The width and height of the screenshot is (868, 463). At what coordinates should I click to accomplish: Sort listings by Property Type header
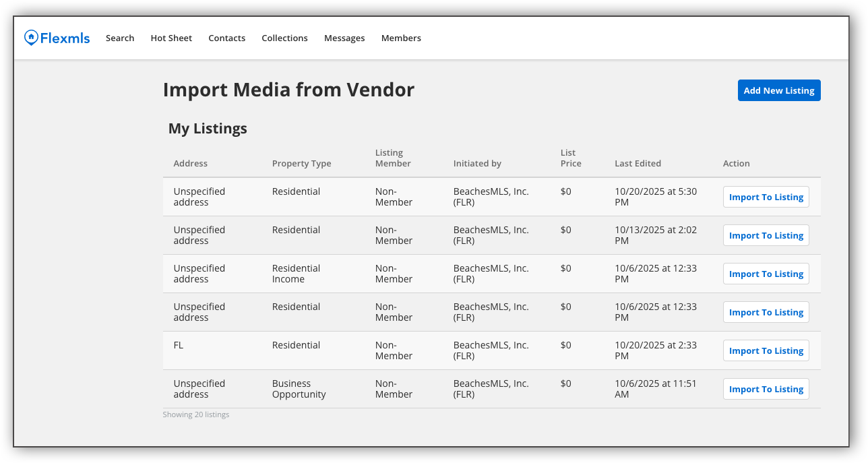tap(301, 163)
